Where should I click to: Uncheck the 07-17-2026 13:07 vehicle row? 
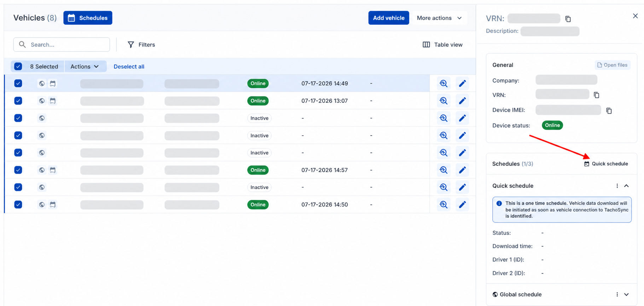18,101
